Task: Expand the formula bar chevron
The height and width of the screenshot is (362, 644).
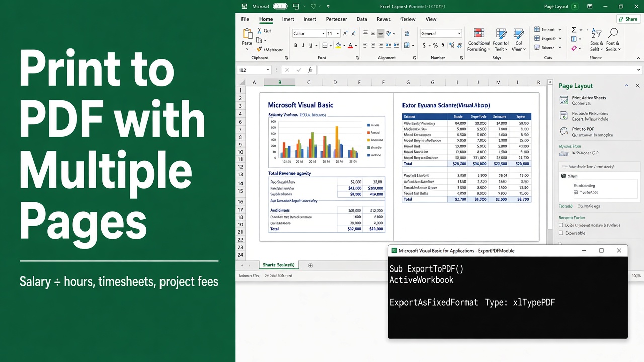Action: pyautogui.click(x=639, y=70)
